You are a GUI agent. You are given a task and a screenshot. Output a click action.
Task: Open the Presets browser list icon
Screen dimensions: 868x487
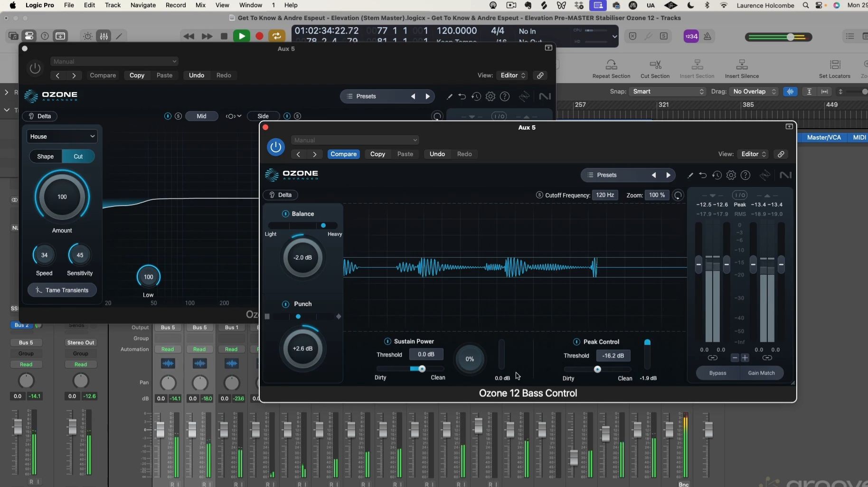(x=590, y=175)
